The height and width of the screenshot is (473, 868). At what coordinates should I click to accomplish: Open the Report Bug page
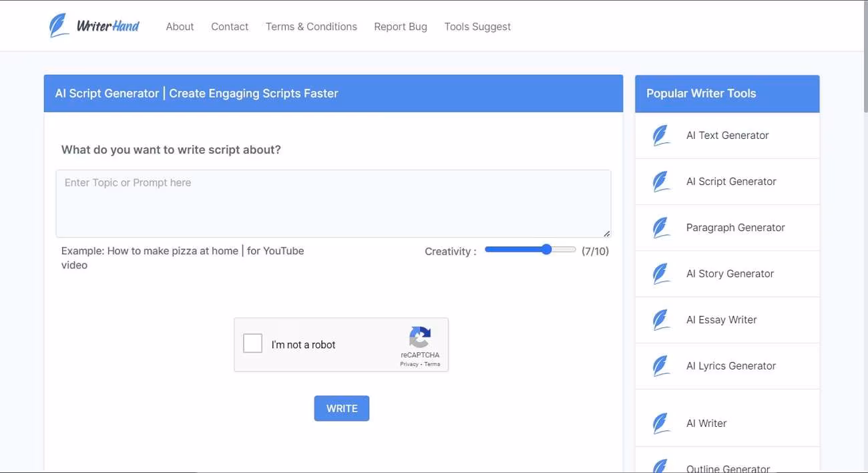[401, 27]
